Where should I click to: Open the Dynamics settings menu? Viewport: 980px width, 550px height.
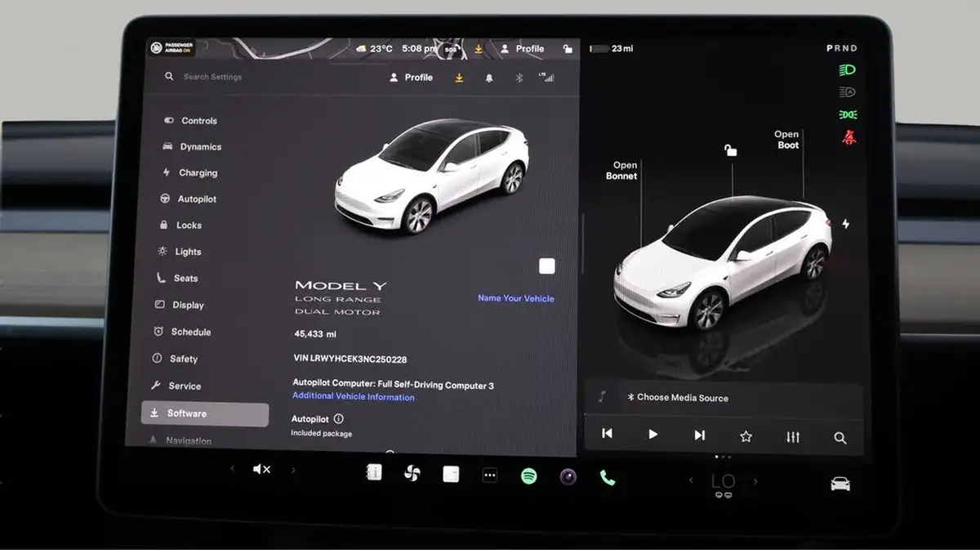(193, 147)
